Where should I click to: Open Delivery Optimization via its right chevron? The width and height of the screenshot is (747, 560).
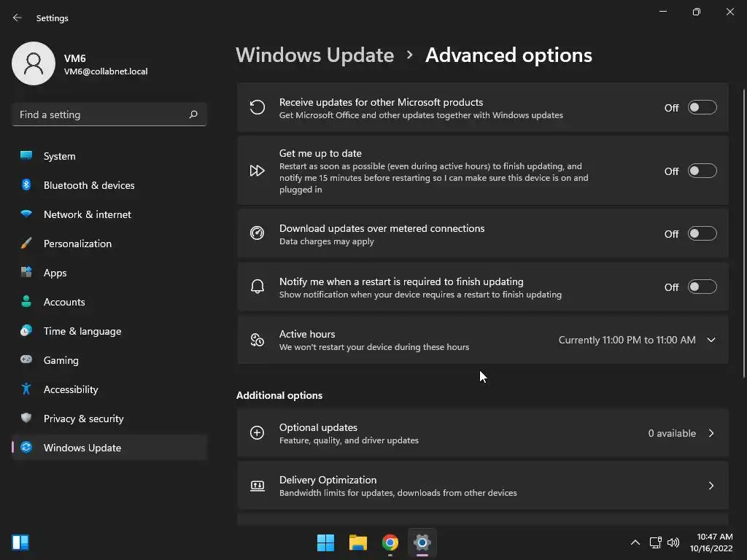[x=711, y=486]
